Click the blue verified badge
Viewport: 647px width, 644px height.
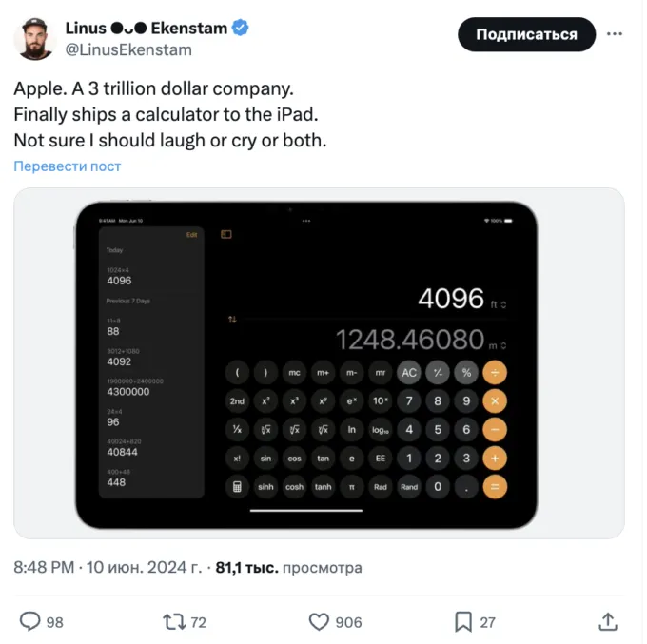[242, 28]
